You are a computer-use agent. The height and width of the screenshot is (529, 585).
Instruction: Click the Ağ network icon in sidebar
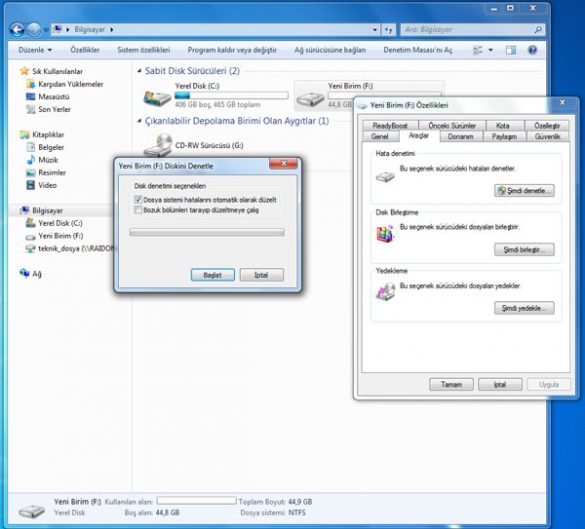tap(24, 273)
